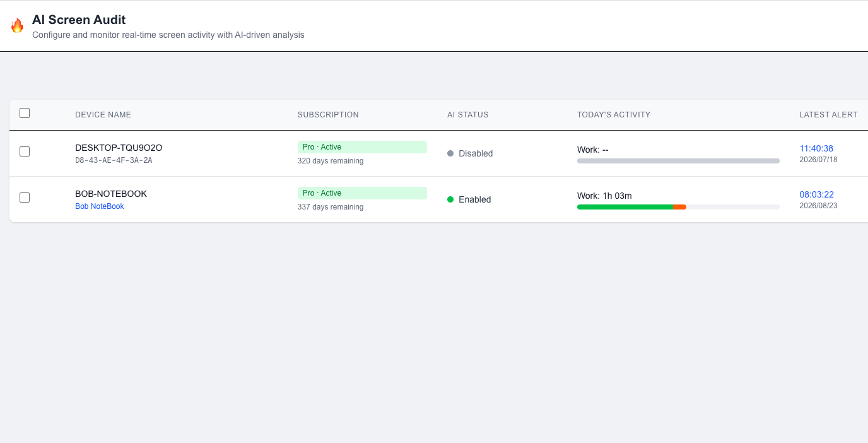Toggle the select-all checkbox in table header

[x=25, y=113]
